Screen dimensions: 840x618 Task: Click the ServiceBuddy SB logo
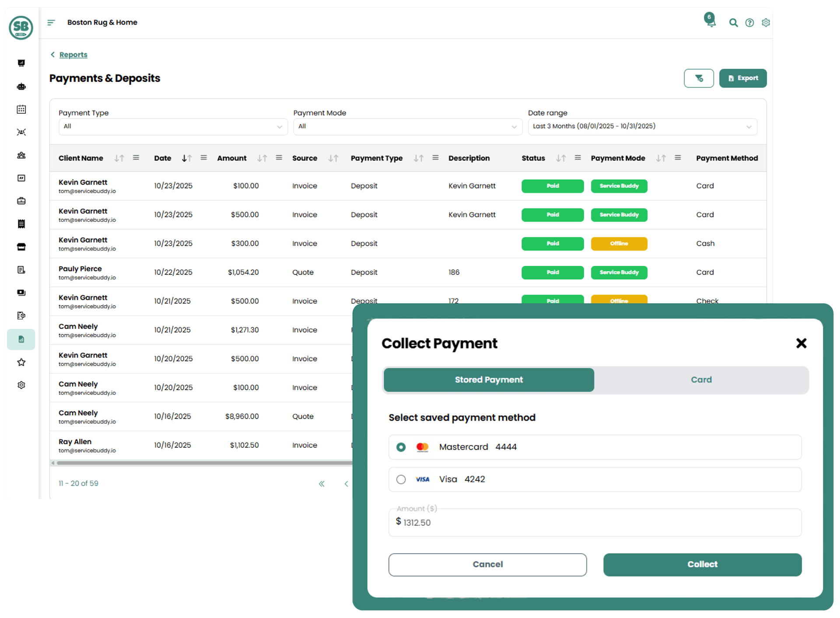[x=21, y=28]
